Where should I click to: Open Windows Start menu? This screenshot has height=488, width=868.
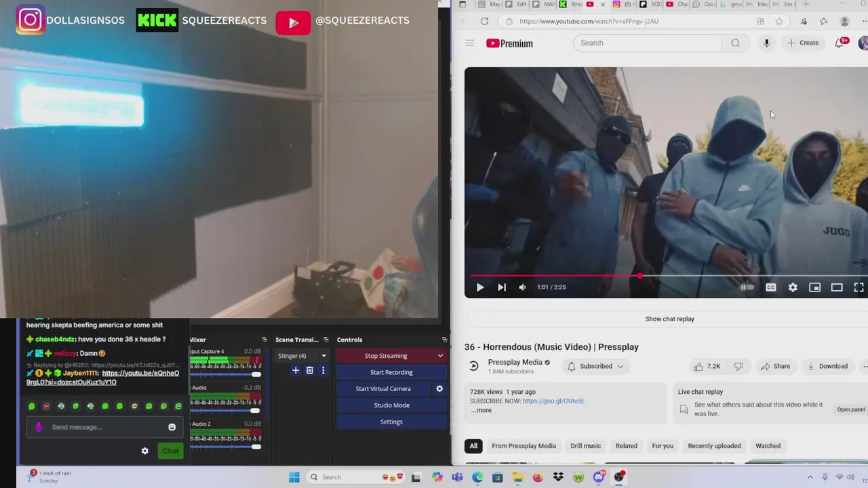point(294,477)
